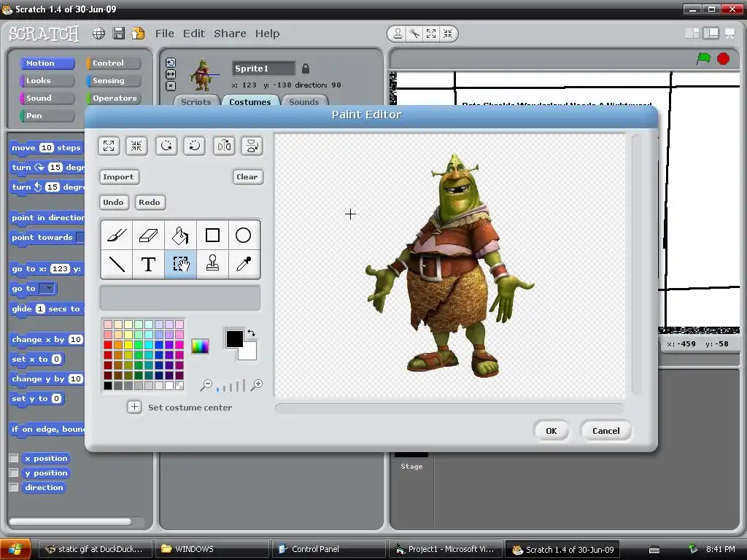Open the Control block category
Image resolution: width=747 pixels, height=560 pixels.
pos(113,63)
